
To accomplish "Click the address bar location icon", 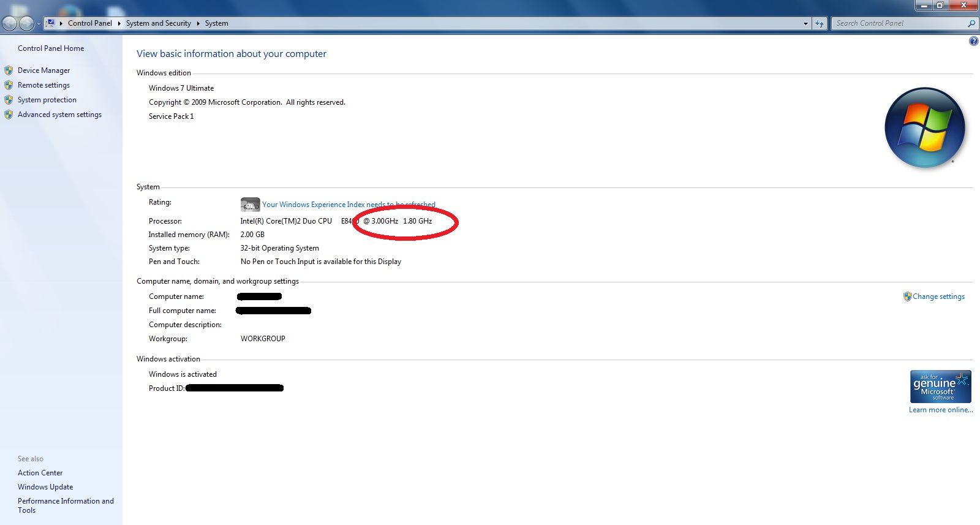I will (51, 23).
